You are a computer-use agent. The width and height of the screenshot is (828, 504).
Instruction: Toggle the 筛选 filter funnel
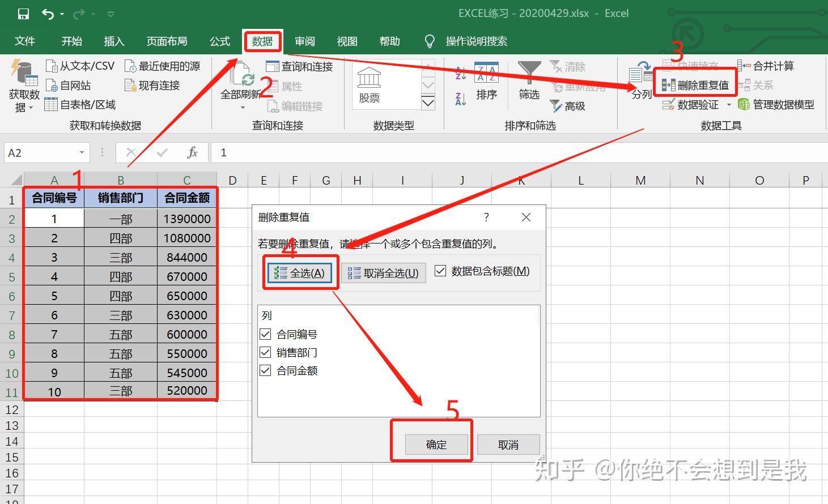tap(529, 82)
